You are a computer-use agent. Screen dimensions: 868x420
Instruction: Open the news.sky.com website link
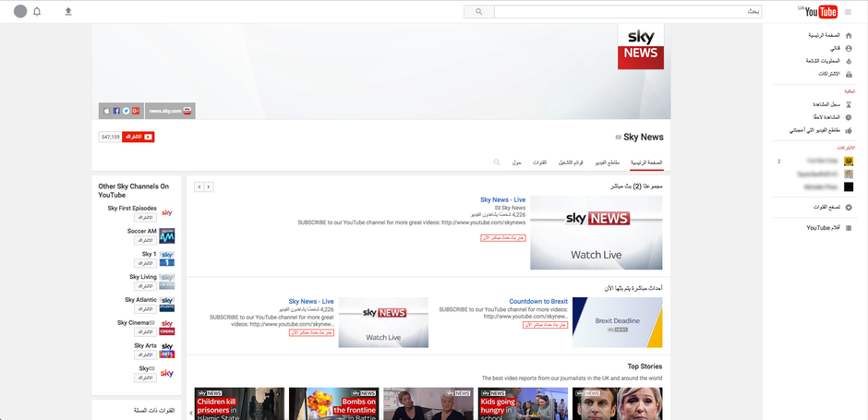170,111
